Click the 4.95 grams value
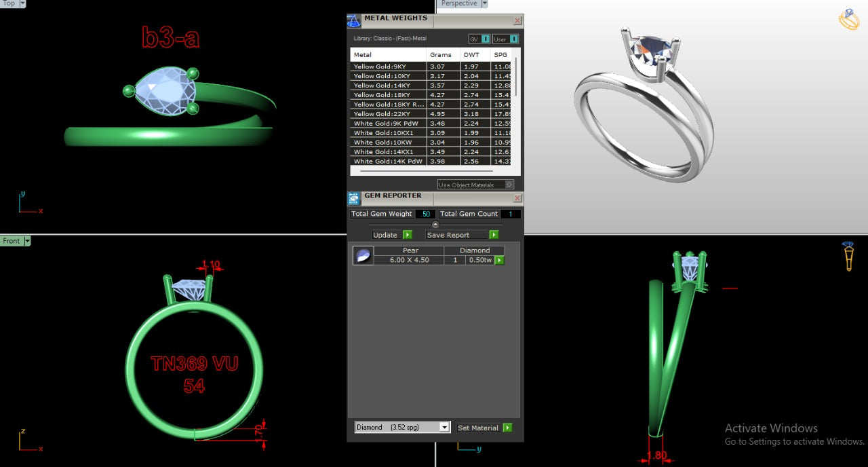The image size is (868, 467). tap(437, 114)
